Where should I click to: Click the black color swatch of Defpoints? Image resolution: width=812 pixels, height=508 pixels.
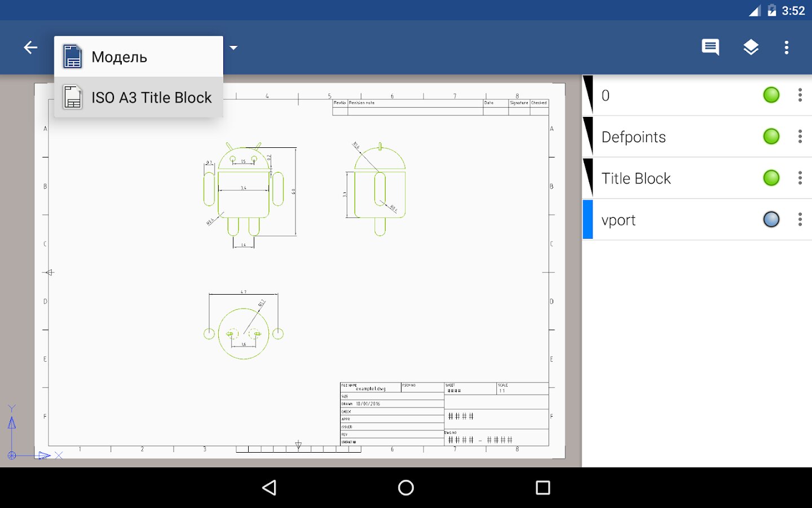click(587, 136)
